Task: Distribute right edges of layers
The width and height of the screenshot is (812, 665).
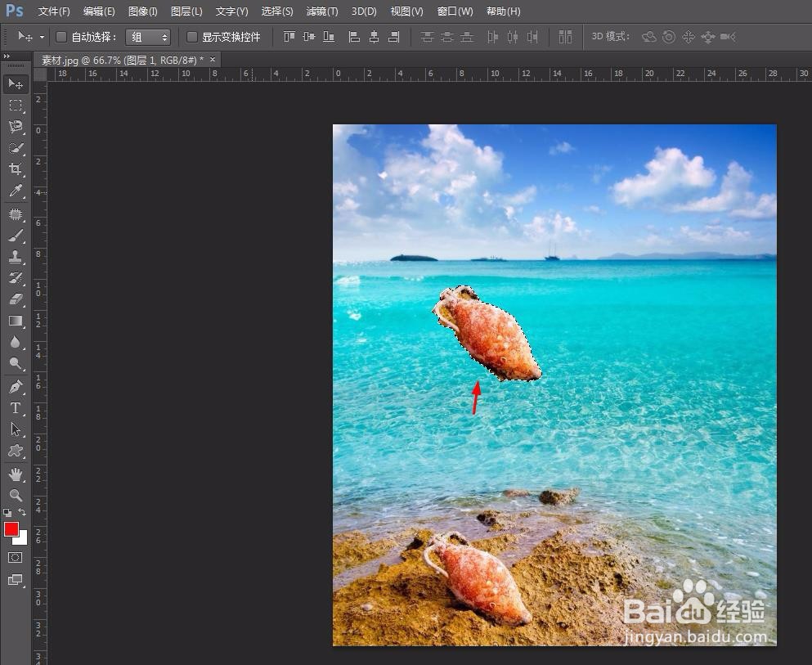Action: pyautogui.click(x=532, y=37)
